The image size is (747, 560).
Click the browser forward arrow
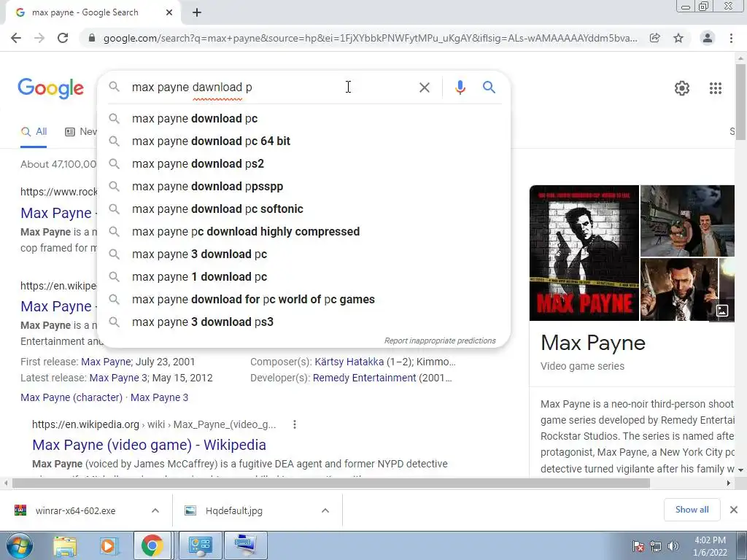tap(39, 38)
